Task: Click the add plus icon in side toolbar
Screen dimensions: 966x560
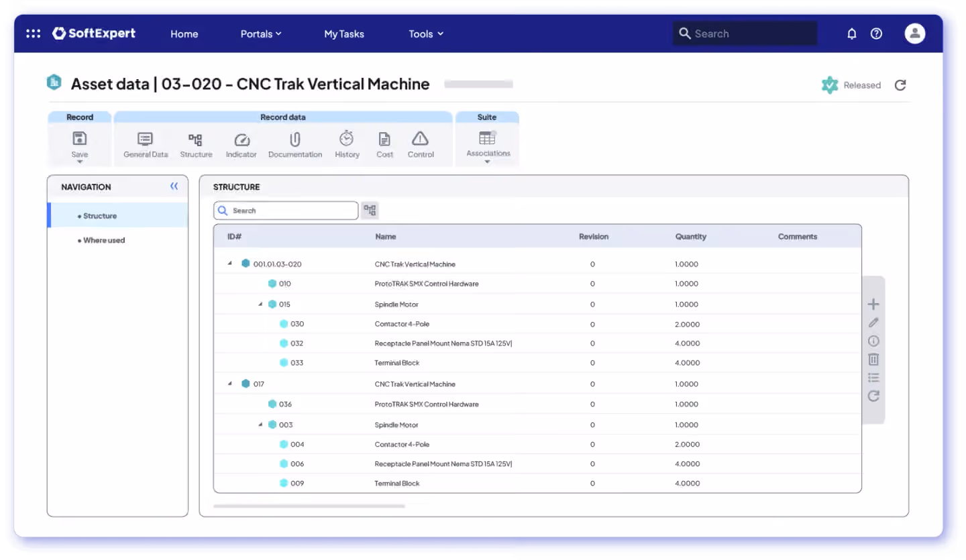Action: tap(873, 304)
